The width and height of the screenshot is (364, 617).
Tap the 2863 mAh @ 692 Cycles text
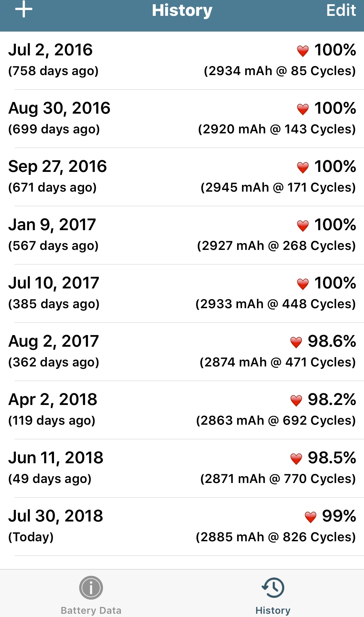[x=276, y=421]
